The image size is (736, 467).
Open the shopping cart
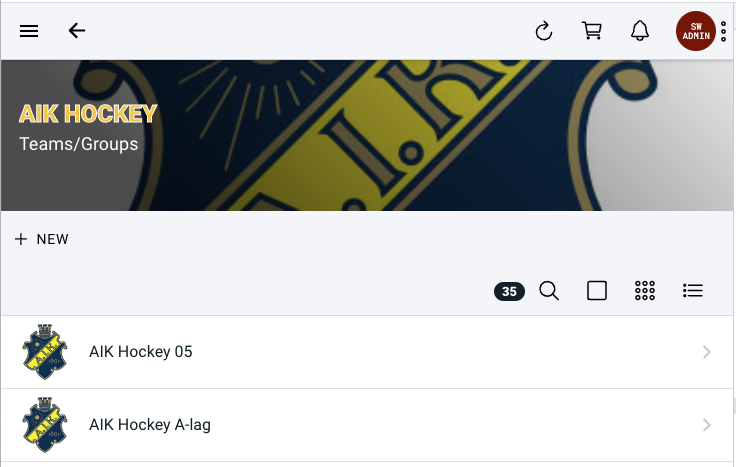point(592,31)
